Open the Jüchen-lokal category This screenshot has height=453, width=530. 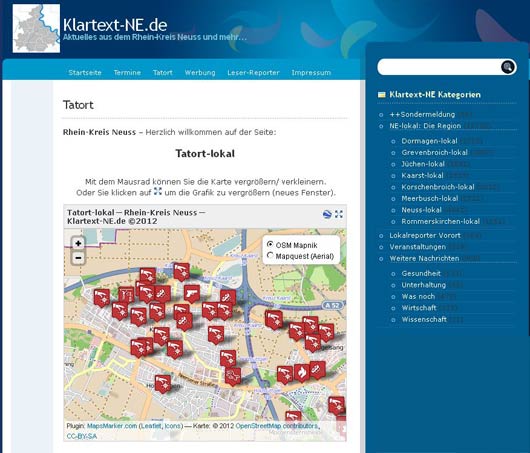tap(423, 164)
